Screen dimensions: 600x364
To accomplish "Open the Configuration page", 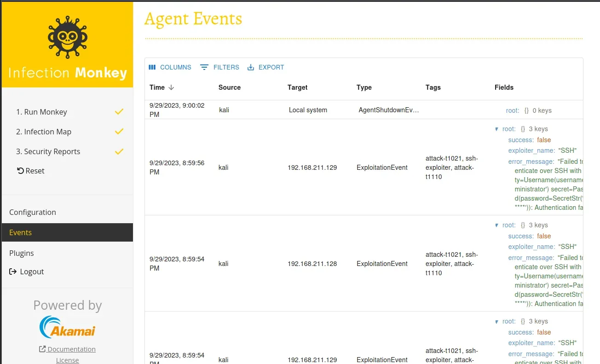I will 32,212.
